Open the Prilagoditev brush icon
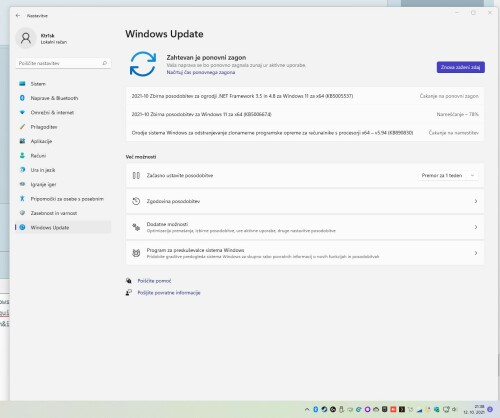Image resolution: width=500 pixels, height=418 pixels. pyautogui.click(x=22, y=127)
